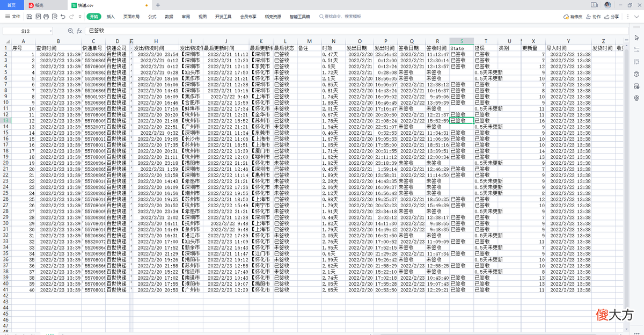Click the Undo arrow icon
Image resolution: width=644 pixels, height=335 pixels.
click(x=63, y=17)
